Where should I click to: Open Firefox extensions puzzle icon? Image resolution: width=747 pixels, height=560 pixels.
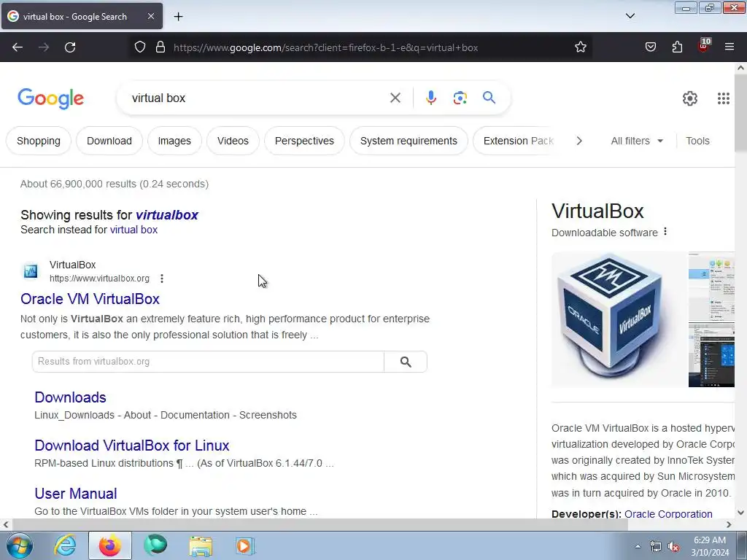coord(677,47)
